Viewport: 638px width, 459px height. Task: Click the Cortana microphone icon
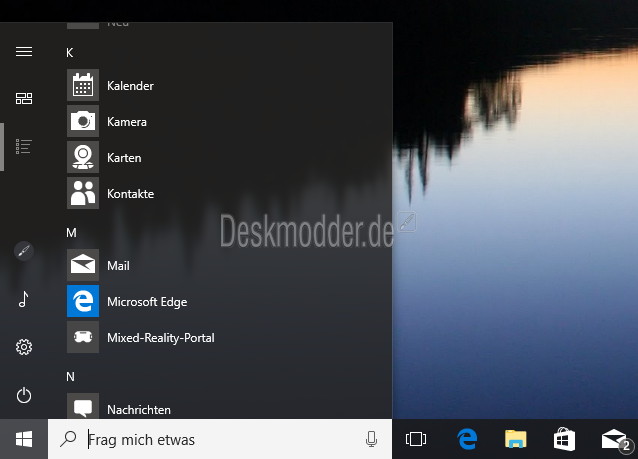pos(371,439)
